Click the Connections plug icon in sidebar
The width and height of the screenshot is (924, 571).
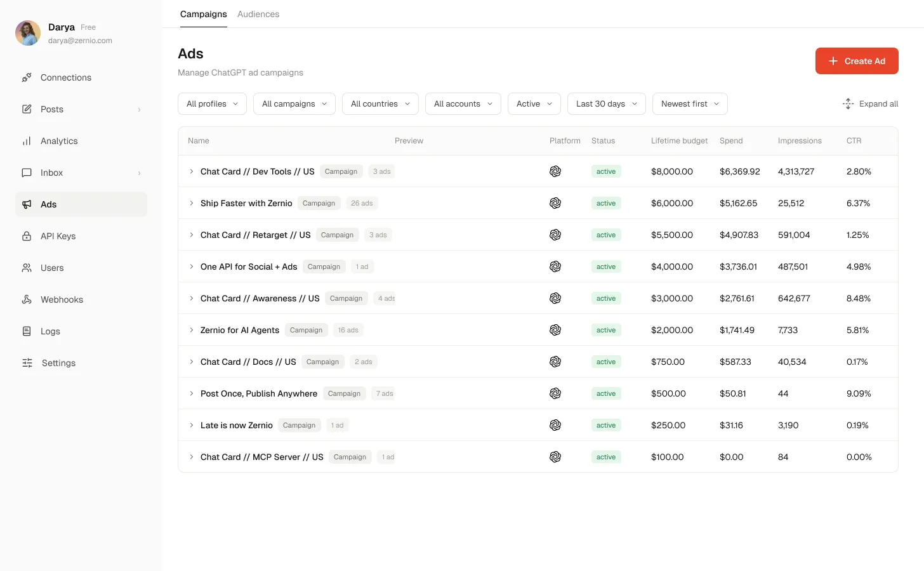[x=27, y=77]
